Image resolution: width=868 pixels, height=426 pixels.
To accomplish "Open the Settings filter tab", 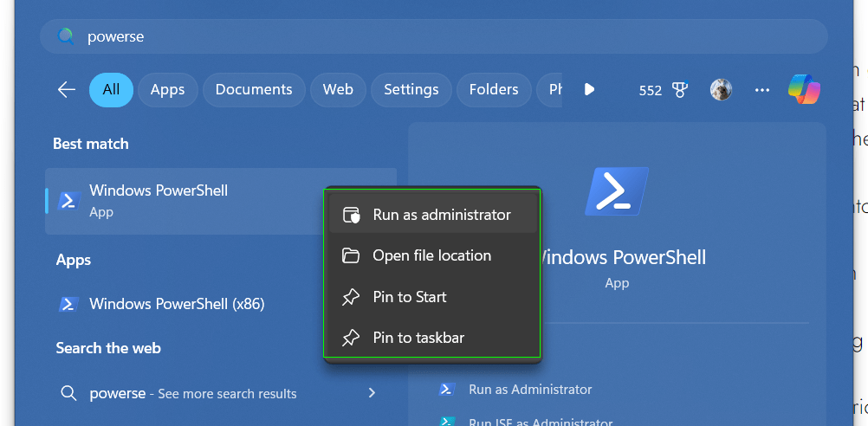I will point(411,89).
